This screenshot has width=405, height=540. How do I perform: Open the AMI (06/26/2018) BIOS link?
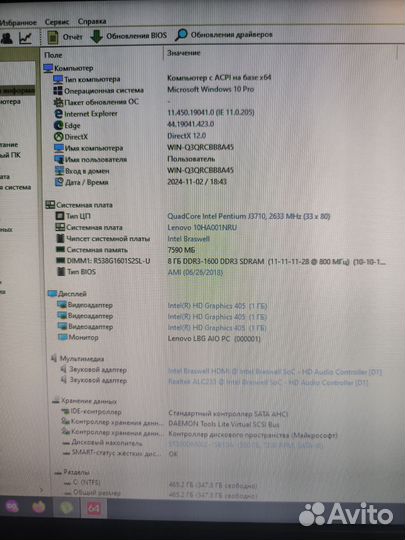[195, 272]
